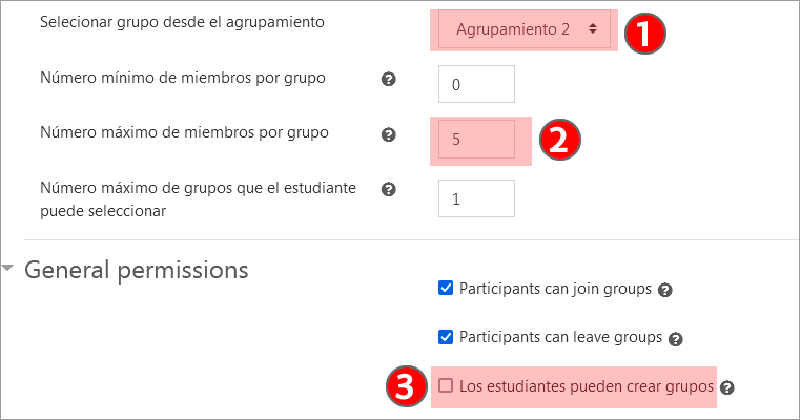Open help for maximum members per group
Screen dimensions: 800x420
(x=389, y=134)
